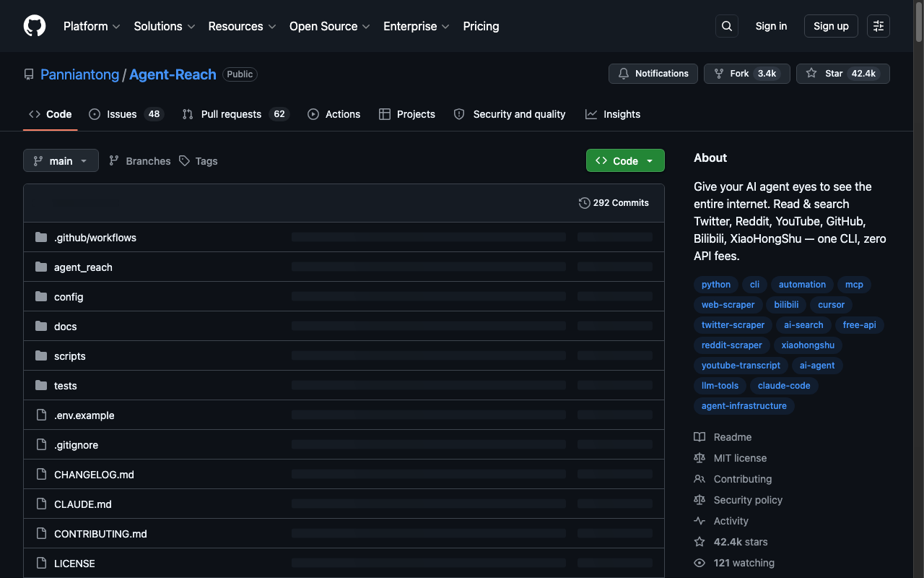Open the Pull requests tab

pos(235,114)
